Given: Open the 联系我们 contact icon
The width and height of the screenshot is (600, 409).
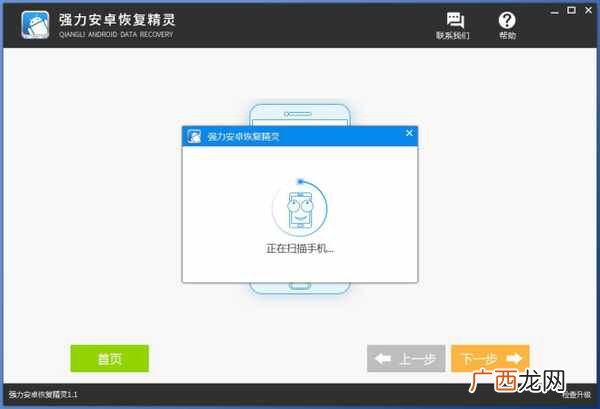Looking at the screenshot, I should pyautogui.click(x=453, y=26).
